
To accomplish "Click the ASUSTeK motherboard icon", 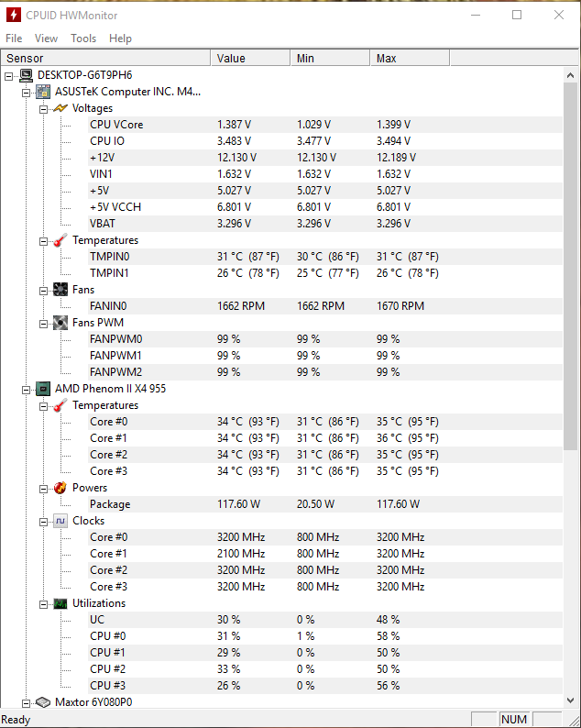I will [x=43, y=92].
